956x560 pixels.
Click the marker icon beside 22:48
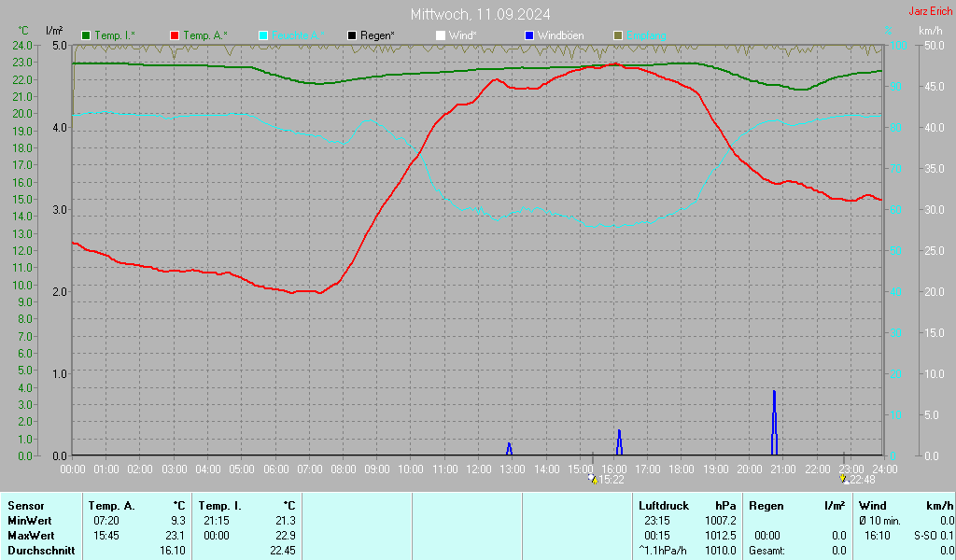pos(844,479)
